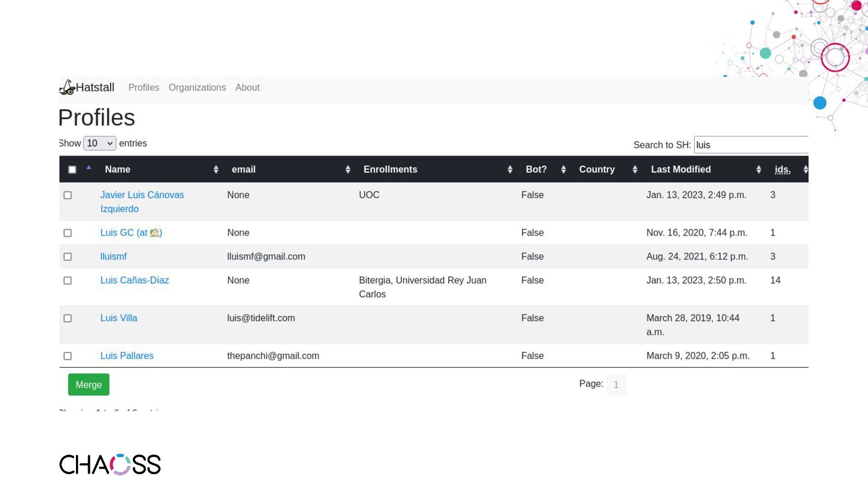The height and width of the screenshot is (488, 868).
Task: Open the Organizations menu item
Action: (x=197, y=88)
